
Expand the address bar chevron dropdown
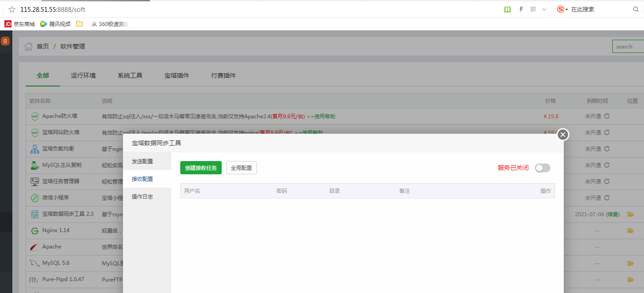544,9
